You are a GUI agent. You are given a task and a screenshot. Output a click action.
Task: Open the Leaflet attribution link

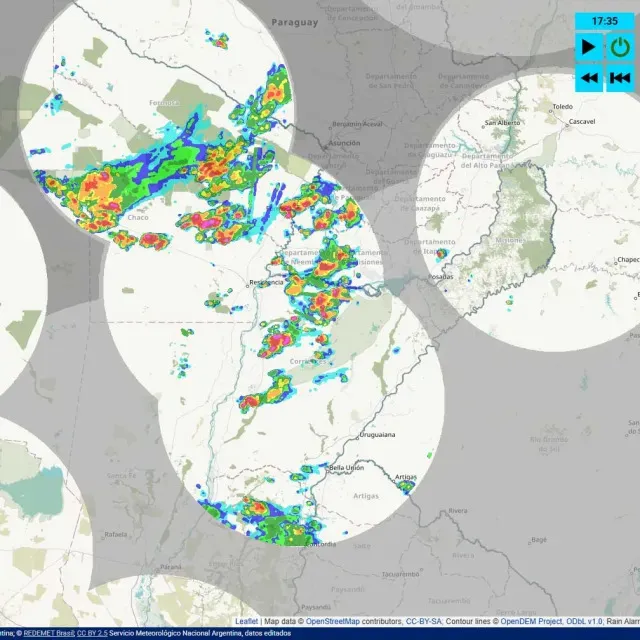point(247,621)
